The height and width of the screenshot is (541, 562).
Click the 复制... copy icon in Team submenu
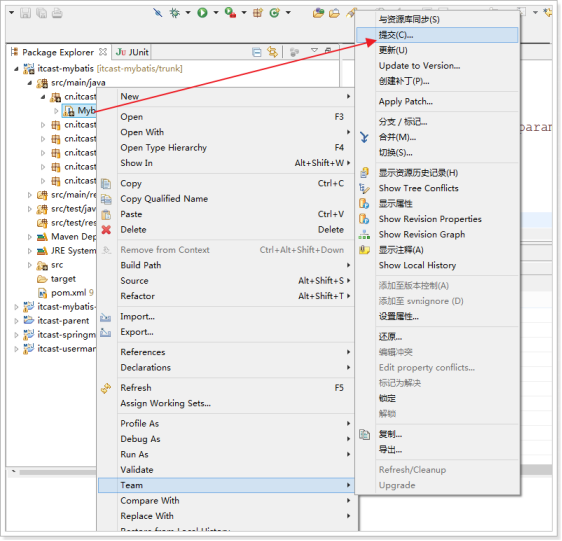pos(365,435)
